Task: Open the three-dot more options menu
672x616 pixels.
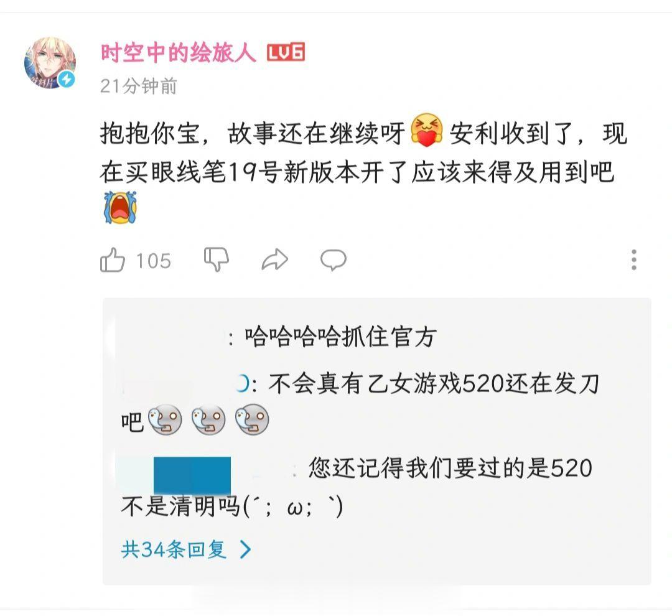Action: click(634, 259)
